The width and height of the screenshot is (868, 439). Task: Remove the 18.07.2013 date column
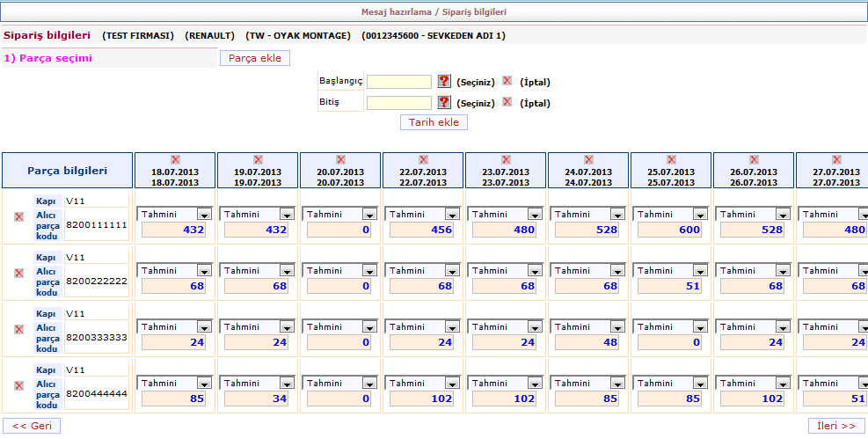click(175, 159)
